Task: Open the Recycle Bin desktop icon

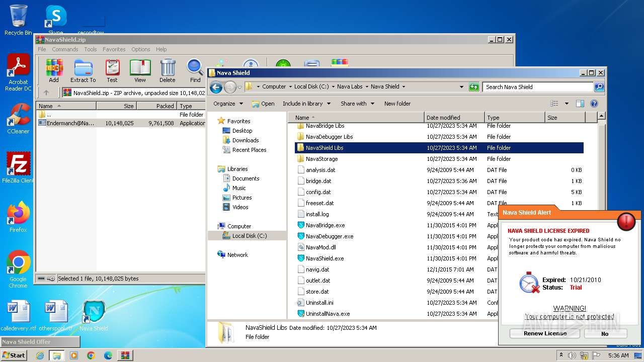Action: click(18, 20)
